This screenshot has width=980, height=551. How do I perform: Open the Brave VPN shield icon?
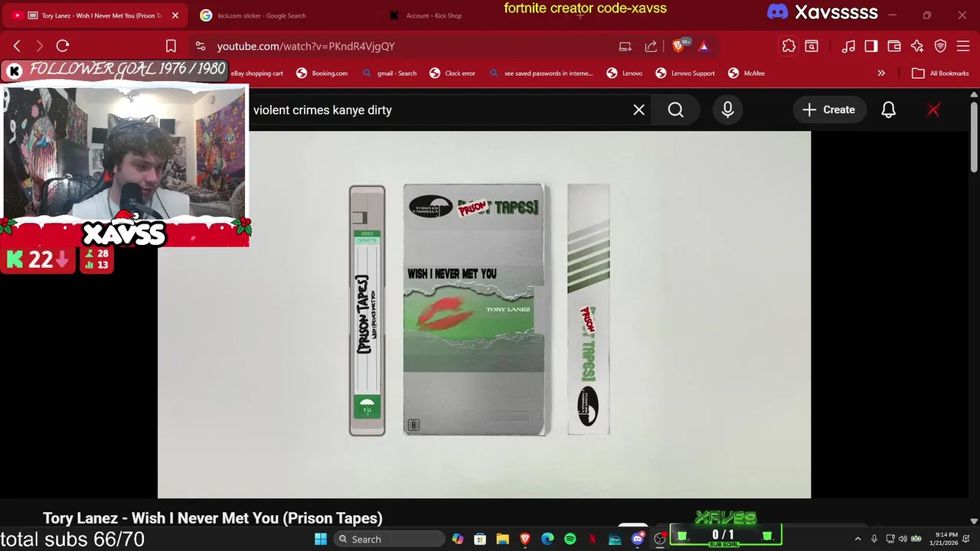coord(941,46)
